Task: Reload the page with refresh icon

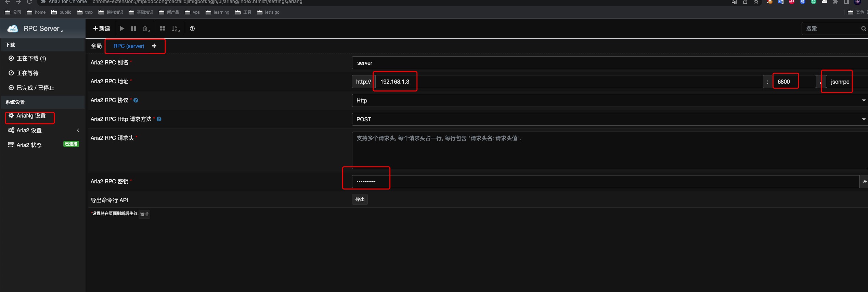Action: coord(29,2)
